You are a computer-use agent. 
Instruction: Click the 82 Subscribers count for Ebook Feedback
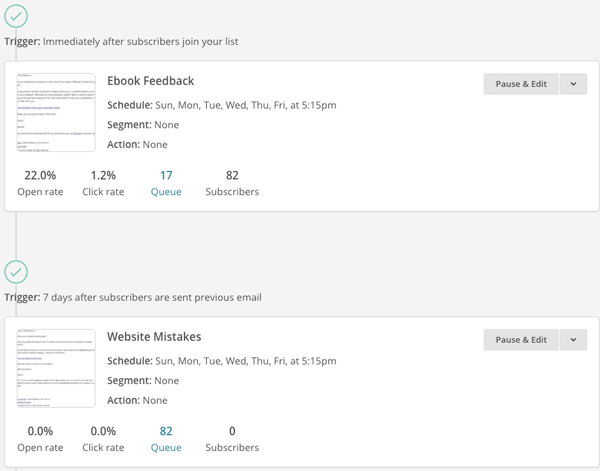point(232,176)
